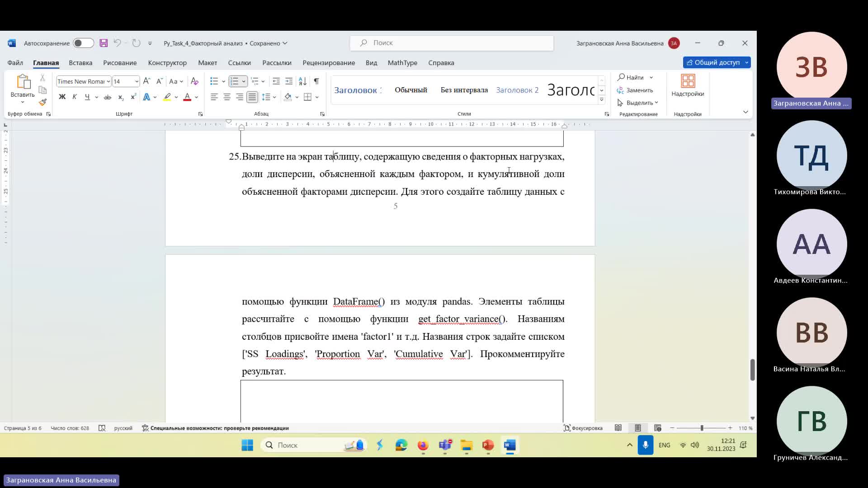The image size is (868, 488).
Task: Undo the last action
Action: coord(117,43)
